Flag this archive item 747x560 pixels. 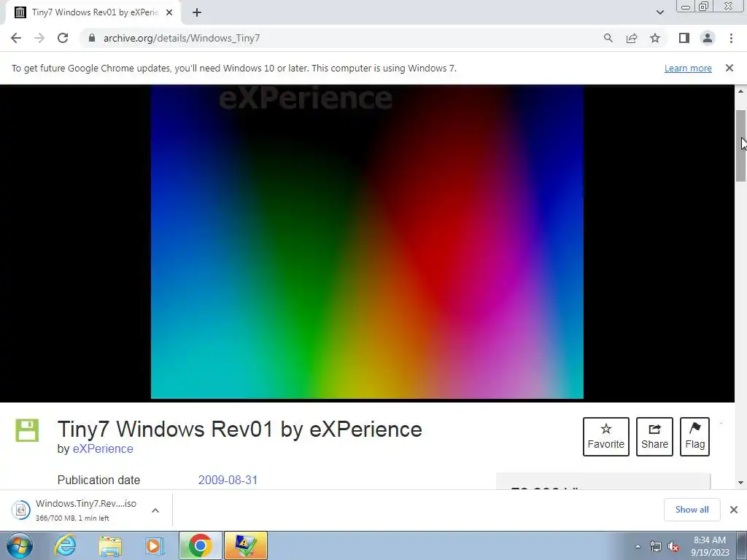(694, 437)
